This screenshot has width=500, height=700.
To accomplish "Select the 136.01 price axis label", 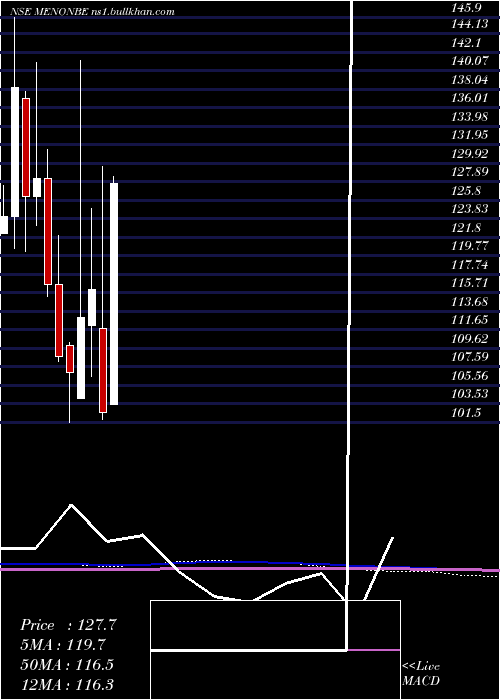I will pos(470,98).
